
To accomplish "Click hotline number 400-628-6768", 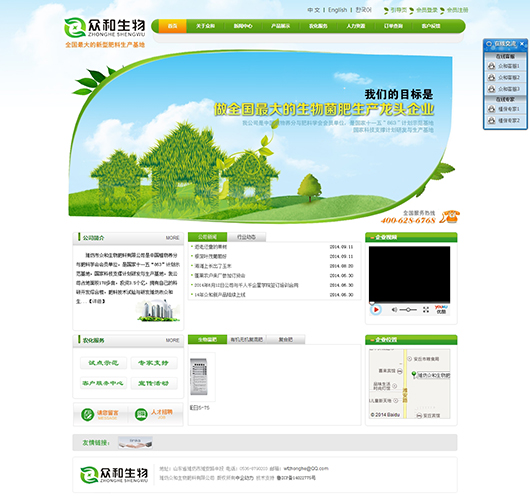I will pyautogui.click(x=408, y=220).
